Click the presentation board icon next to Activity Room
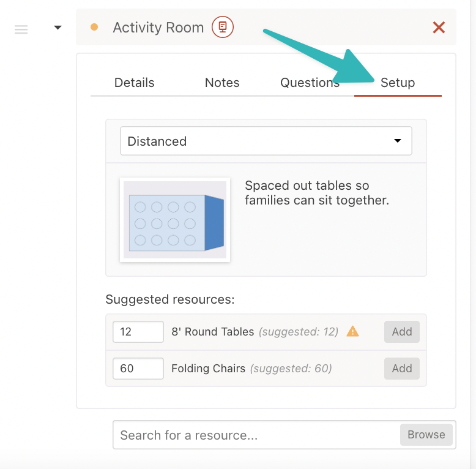The height and width of the screenshot is (469, 476). pyautogui.click(x=223, y=27)
